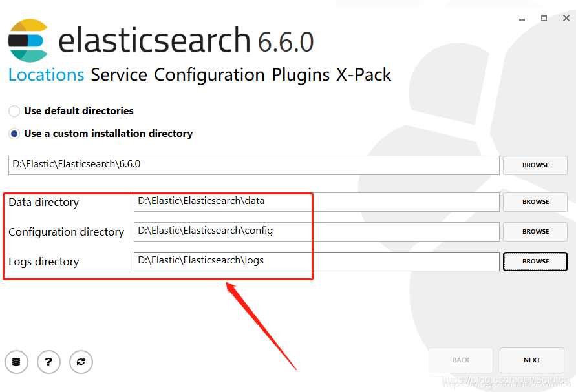Go to the Configuration step tab
The width and height of the screenshot is (576, 392).
tap(209, 75)
